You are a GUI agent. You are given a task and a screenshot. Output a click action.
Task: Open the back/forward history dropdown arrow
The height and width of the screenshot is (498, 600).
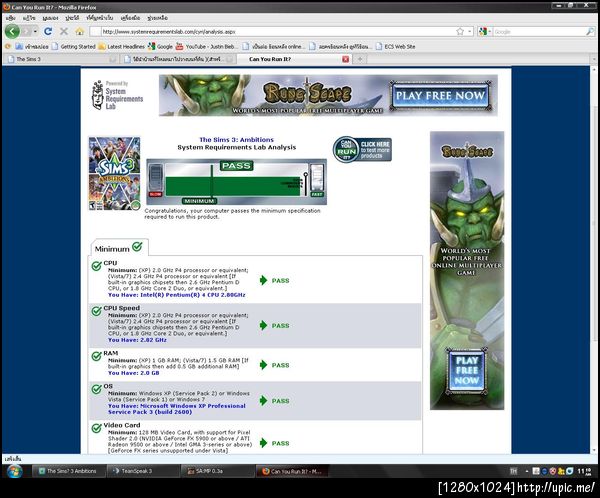(x=35, y=31)
